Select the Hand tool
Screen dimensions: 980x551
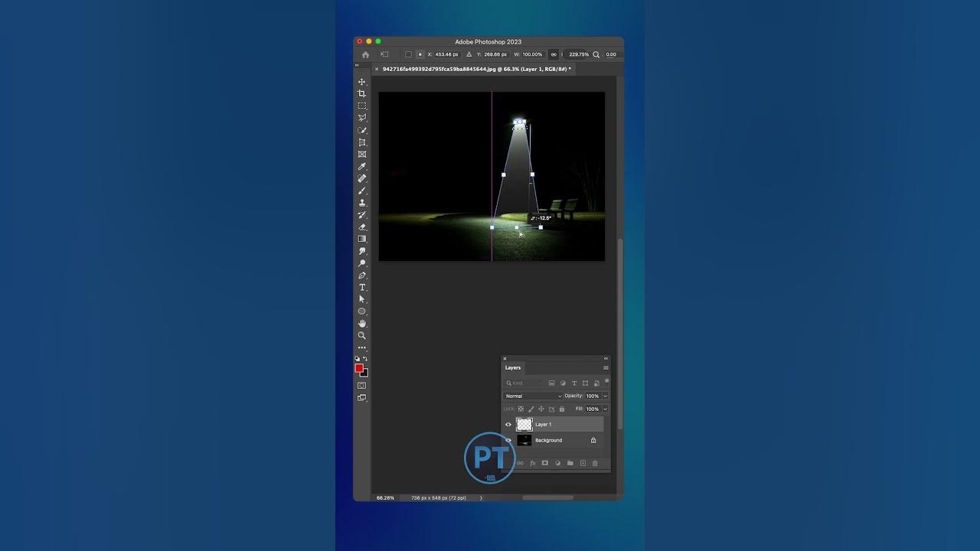(x=362, y=324)
